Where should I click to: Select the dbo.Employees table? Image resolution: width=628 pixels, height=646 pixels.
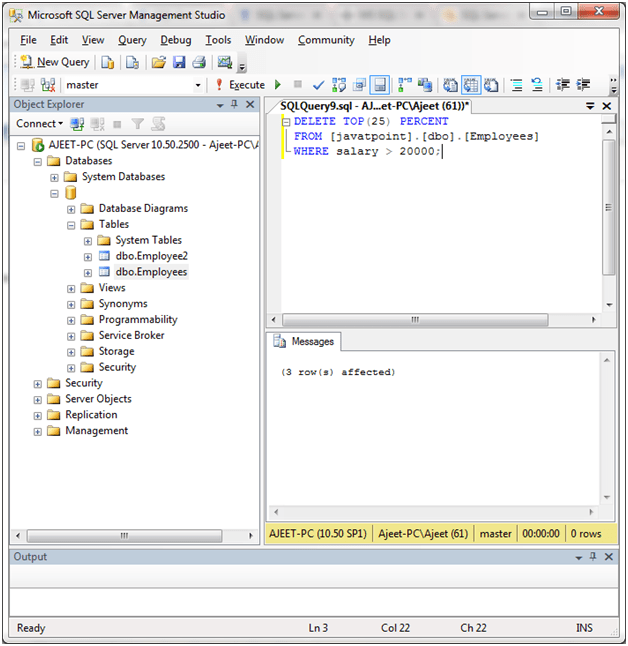(151, 272)
